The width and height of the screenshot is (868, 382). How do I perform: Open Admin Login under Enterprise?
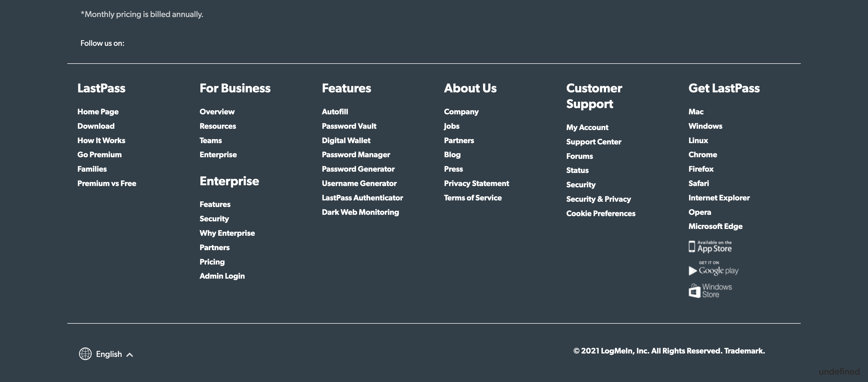pyautogui.click(x=222, y=276)
